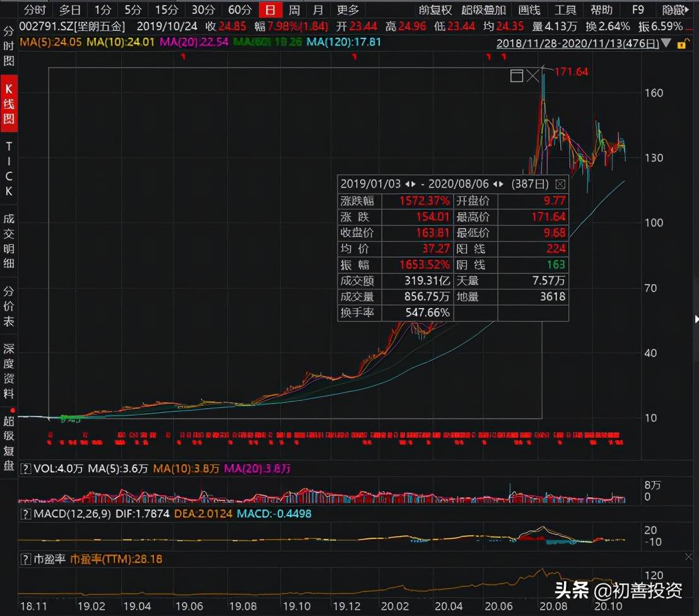Open the 前复权 adjustment dropdown
The height and width of the screenshot is (616, 699).
(435, 10)
